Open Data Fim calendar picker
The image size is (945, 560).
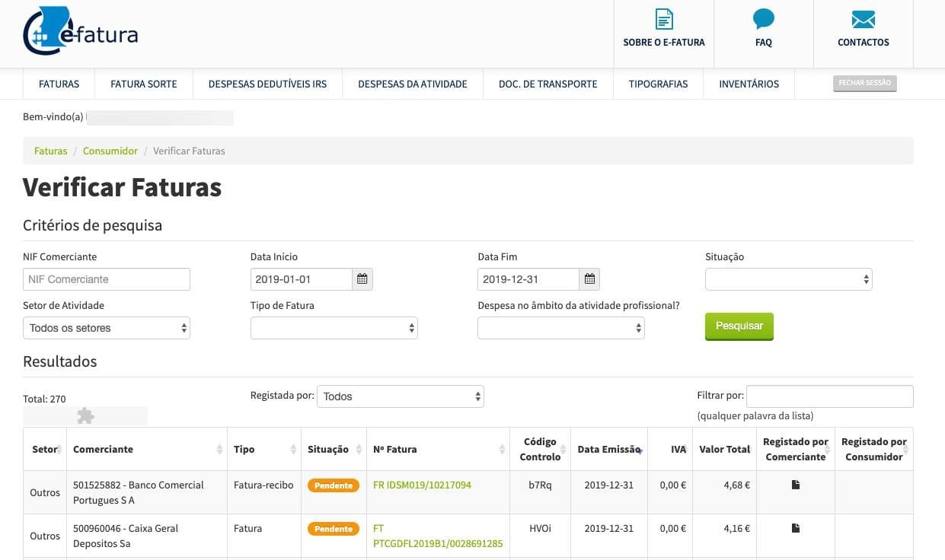[x=589, y=279]
